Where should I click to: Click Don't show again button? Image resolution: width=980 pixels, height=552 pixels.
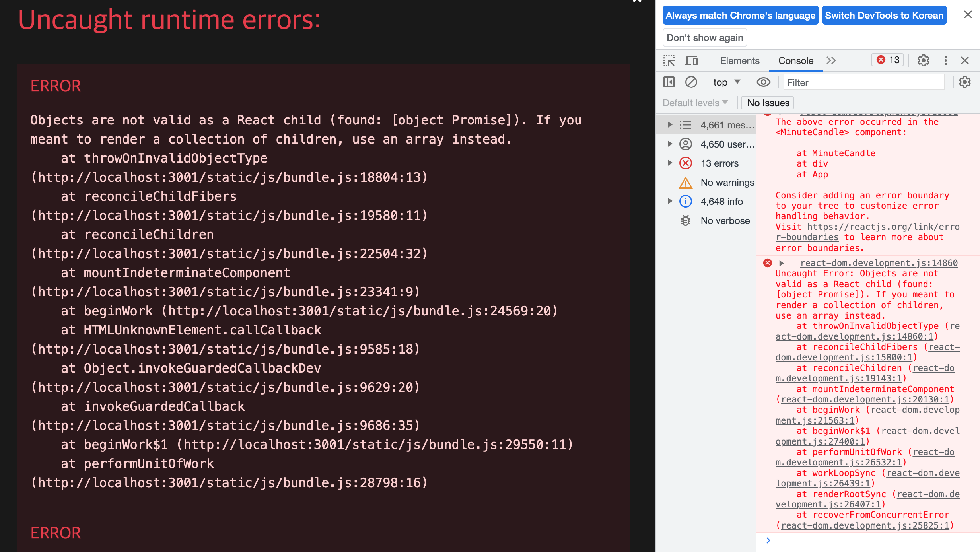point(705,38)
